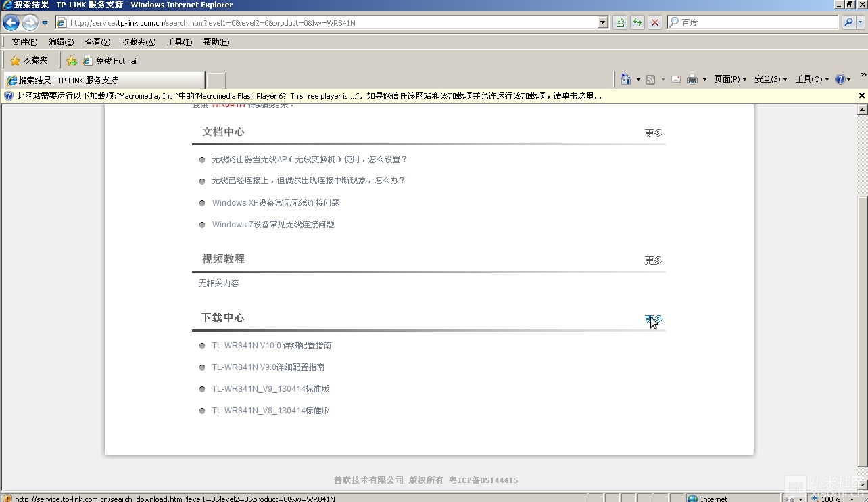Refresh the page with green arrows icon
Screen dimensions: 868x502
pos(637,22)
